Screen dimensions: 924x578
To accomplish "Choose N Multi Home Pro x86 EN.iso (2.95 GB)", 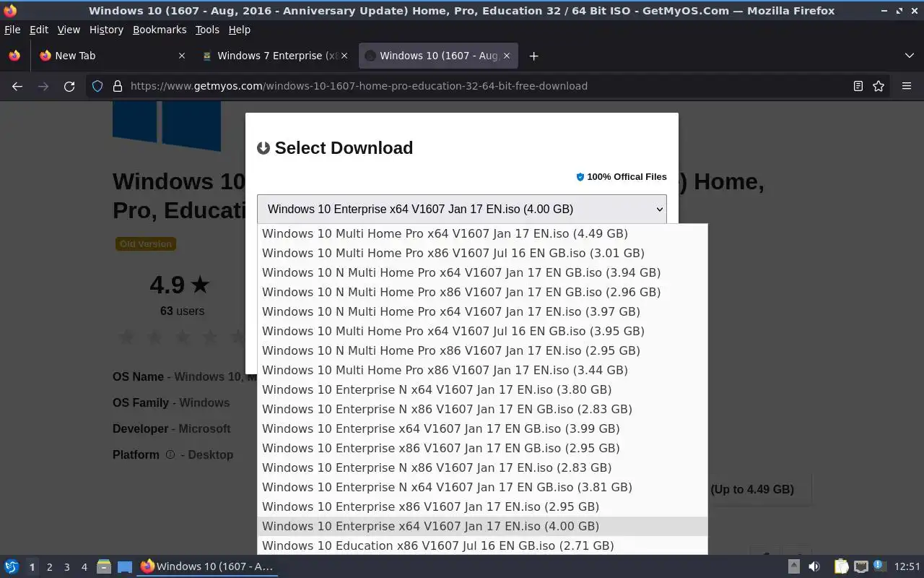I will 482,350.
